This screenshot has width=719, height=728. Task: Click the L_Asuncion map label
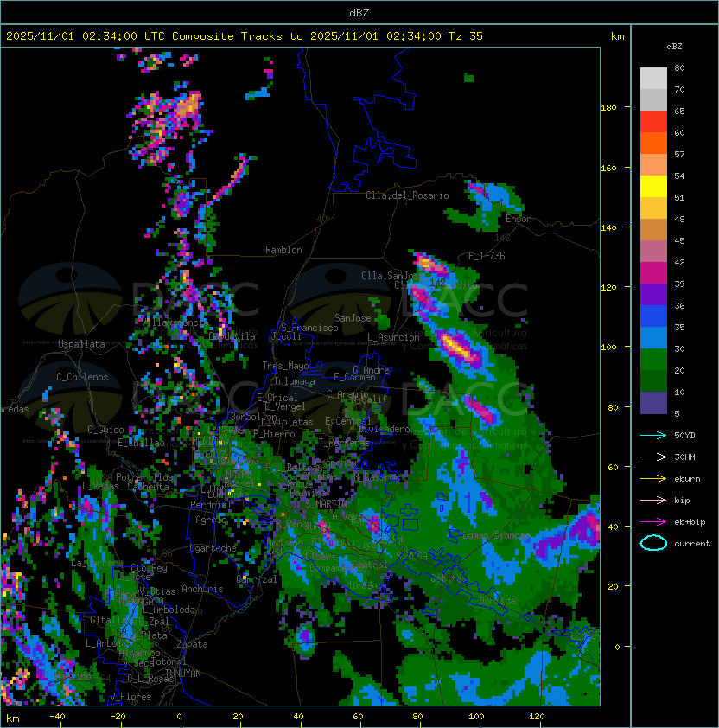[x=393, y=337]
